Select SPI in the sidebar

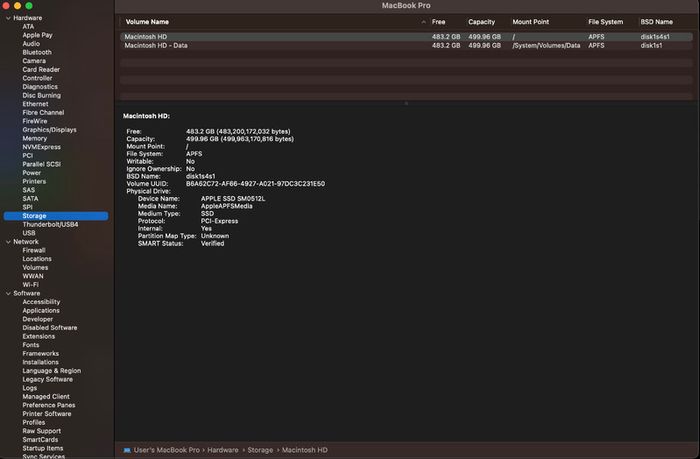pos(27,207)
